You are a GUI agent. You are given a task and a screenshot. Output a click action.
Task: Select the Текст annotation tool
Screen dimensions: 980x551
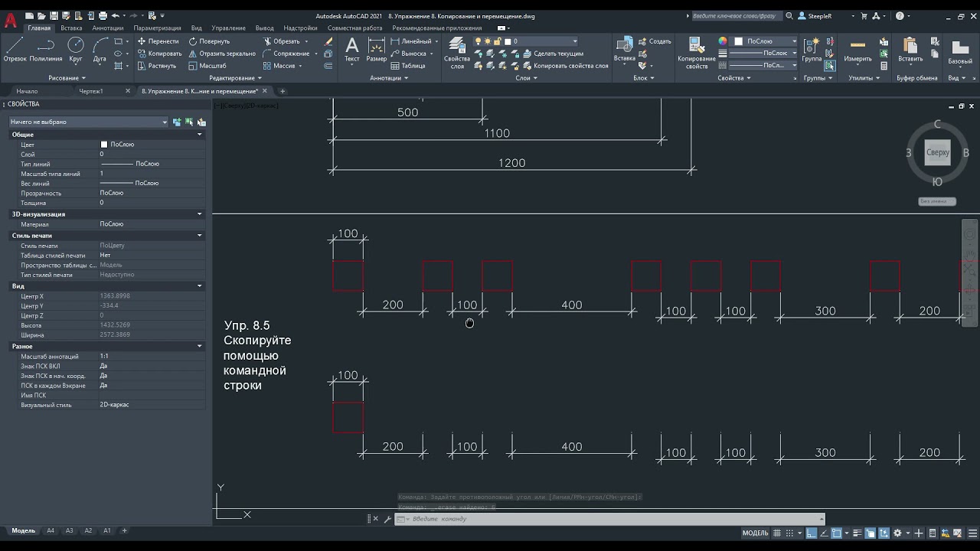point(351,49)
